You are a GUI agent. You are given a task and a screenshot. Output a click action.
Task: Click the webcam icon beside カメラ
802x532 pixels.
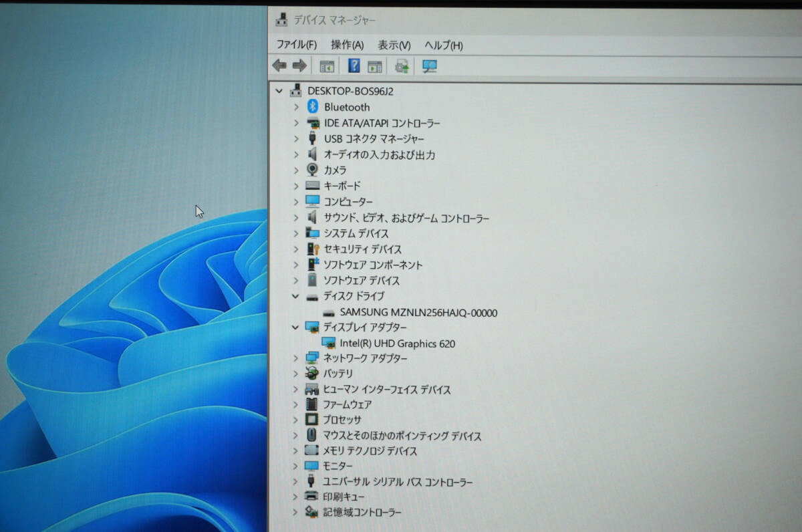pos(312,170)
